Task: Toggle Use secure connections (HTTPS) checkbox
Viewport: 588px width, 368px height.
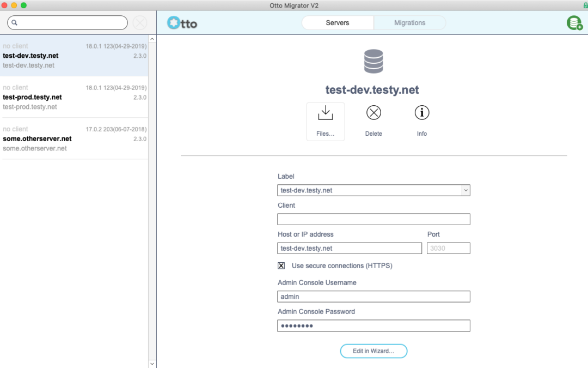Action: click(x=281, y=266)
